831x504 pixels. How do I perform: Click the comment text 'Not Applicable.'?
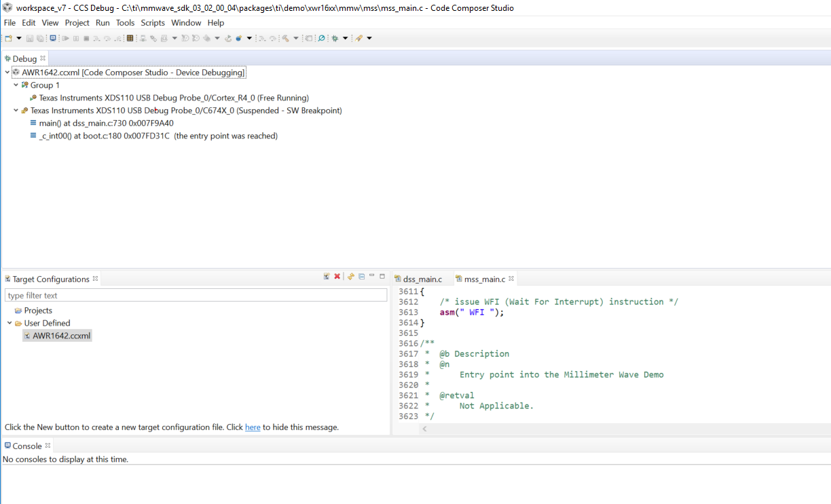[x=496, y=406]
